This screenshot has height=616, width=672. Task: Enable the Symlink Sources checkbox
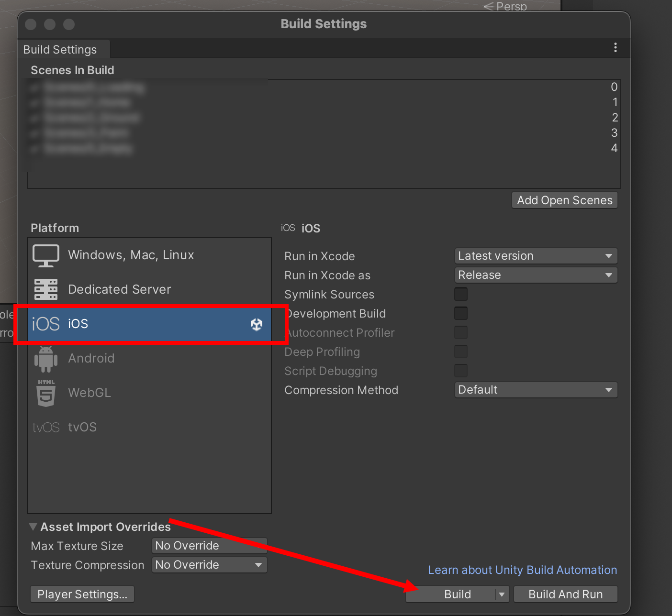[461, 294]
